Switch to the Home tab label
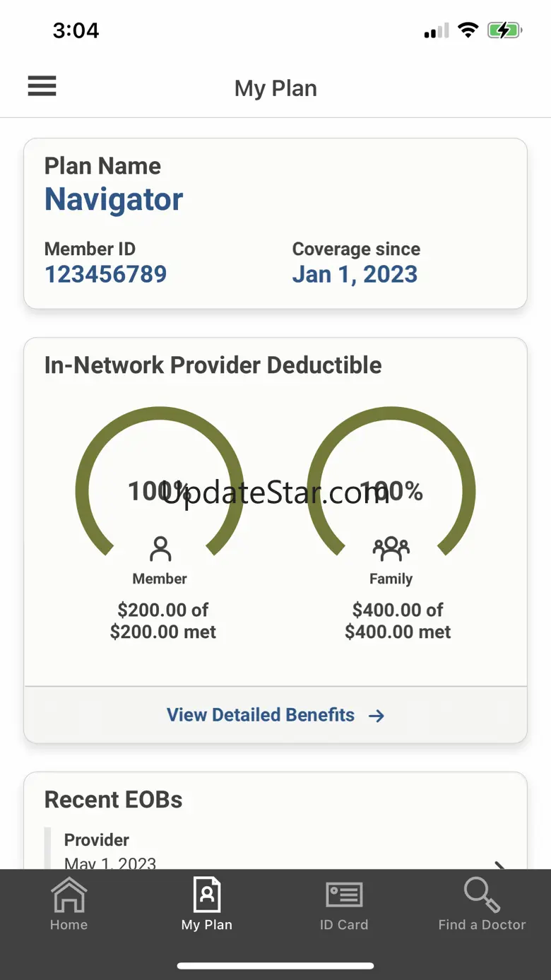 click(69, 925)
